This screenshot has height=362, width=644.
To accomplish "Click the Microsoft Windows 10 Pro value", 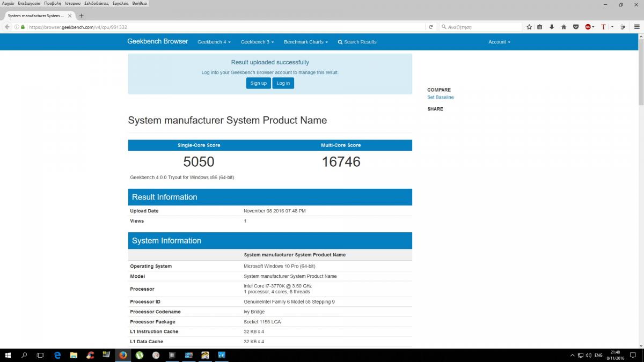I will pyautogui.click(x=279, y=266).
